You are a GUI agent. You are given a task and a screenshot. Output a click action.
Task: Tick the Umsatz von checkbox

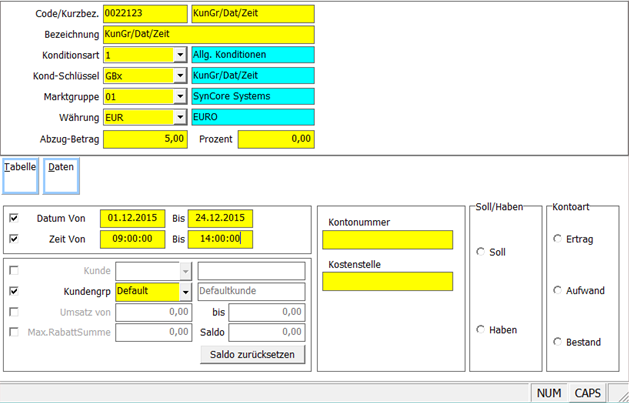[13, 312]
